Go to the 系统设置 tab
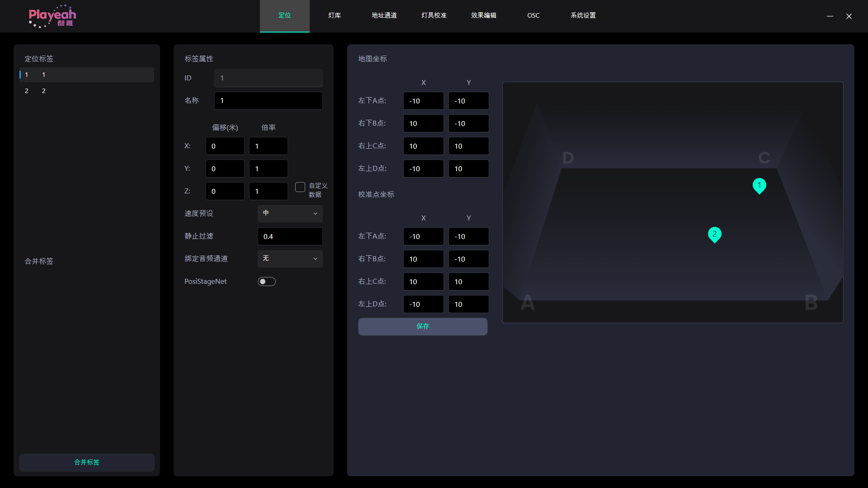 click(x=583, y=15)
